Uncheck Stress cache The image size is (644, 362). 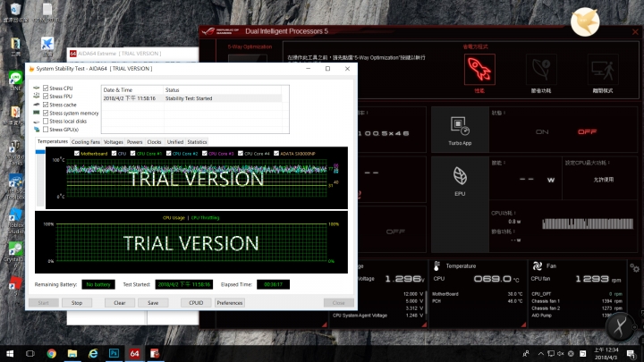(46, 105)
